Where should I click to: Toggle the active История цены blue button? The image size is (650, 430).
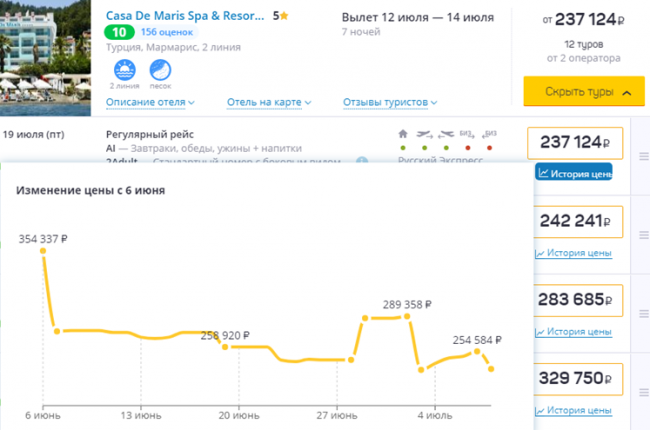pyautogui.click(x=574, y=173)
